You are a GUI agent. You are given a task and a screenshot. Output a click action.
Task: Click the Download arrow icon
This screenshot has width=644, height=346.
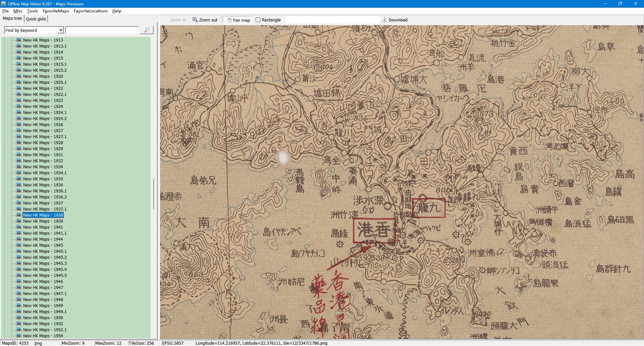pyautogui.click(x=384, y=20)
